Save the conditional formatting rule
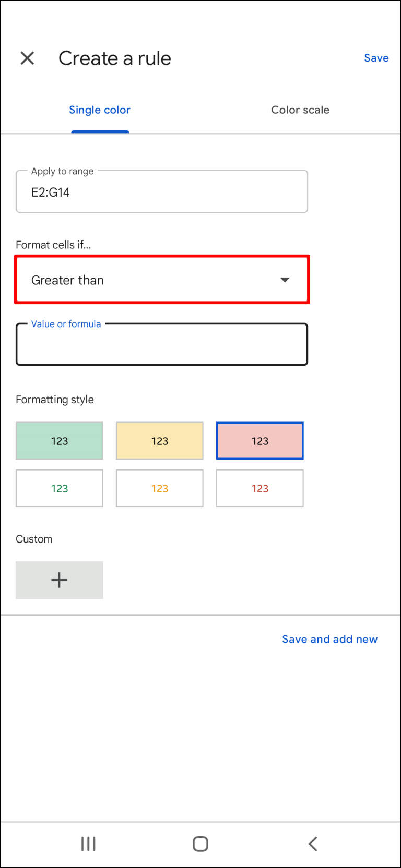The width and height of the screenshot is (401, 868). pyautogui.click(x=376, y=58)
